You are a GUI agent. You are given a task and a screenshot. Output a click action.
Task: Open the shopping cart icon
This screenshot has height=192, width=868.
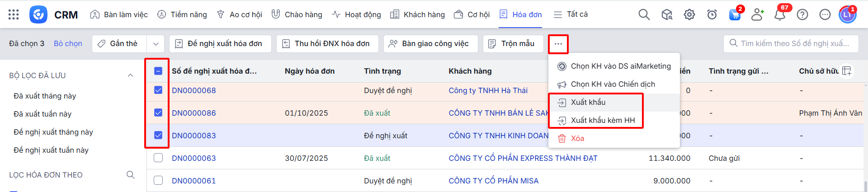735,14
